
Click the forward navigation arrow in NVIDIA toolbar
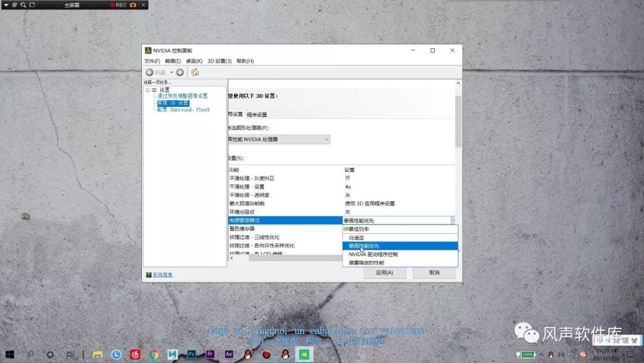[178, 72]
